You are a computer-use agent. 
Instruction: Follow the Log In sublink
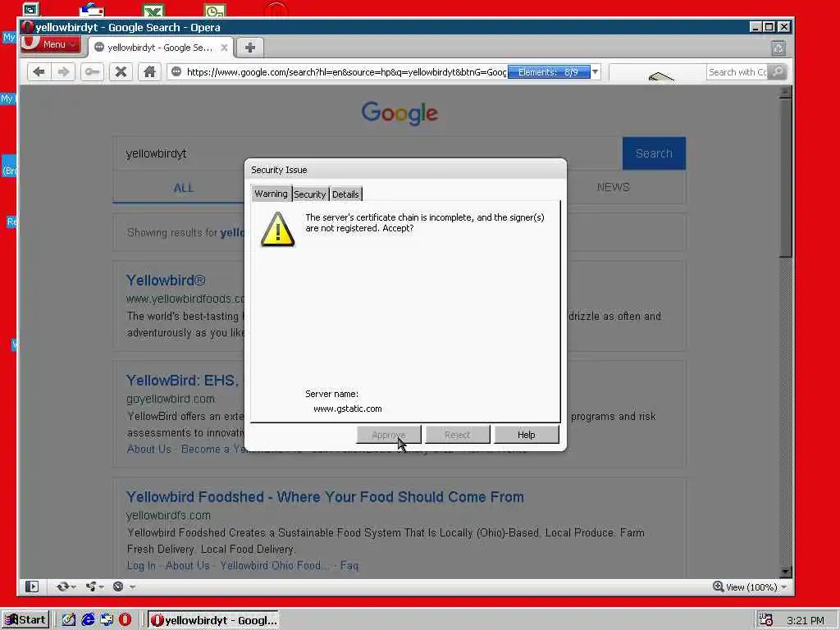click(141, 566)
